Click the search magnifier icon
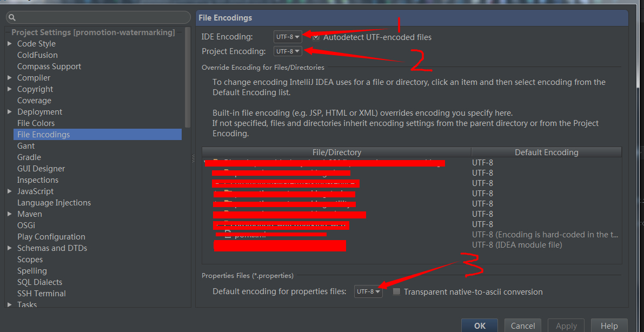The image size is (644, 332). tap(12, 18)
